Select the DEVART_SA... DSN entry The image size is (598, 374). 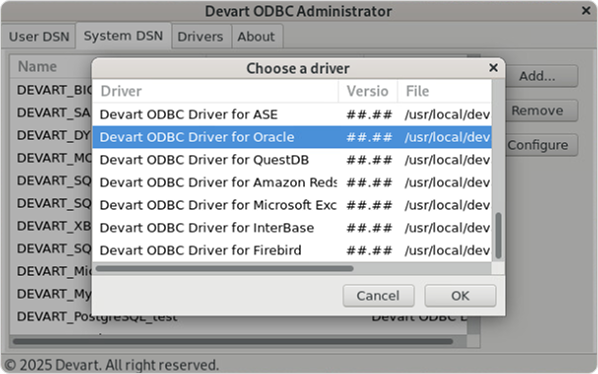click(x=53, y=112)
